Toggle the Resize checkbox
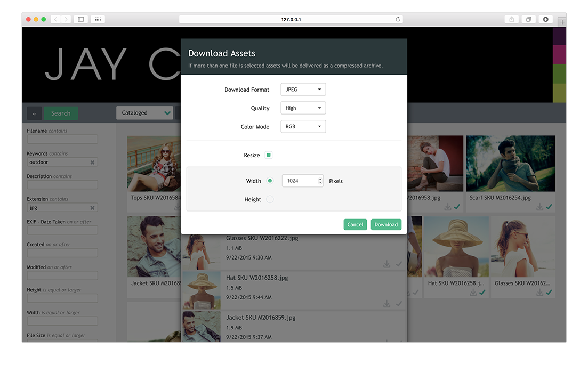The height and width of the screenshot is (373, 588). [x=269, y=155]
